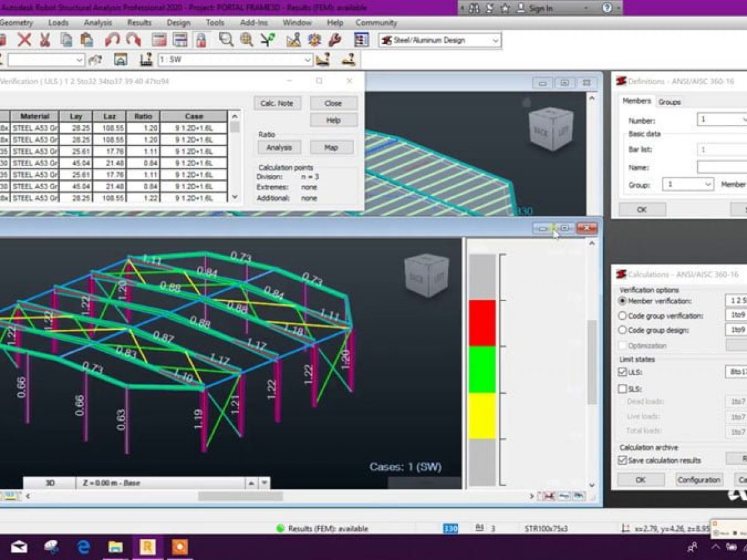Select the Members tab in Definitions
The height and width of the screenshot is (560, 747).
point(637,101)
